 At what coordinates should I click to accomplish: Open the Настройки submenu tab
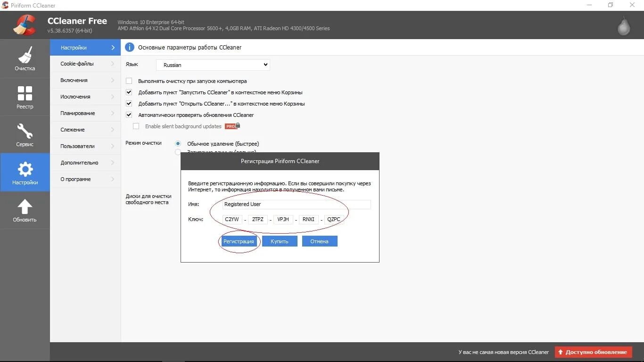[85, 48]
